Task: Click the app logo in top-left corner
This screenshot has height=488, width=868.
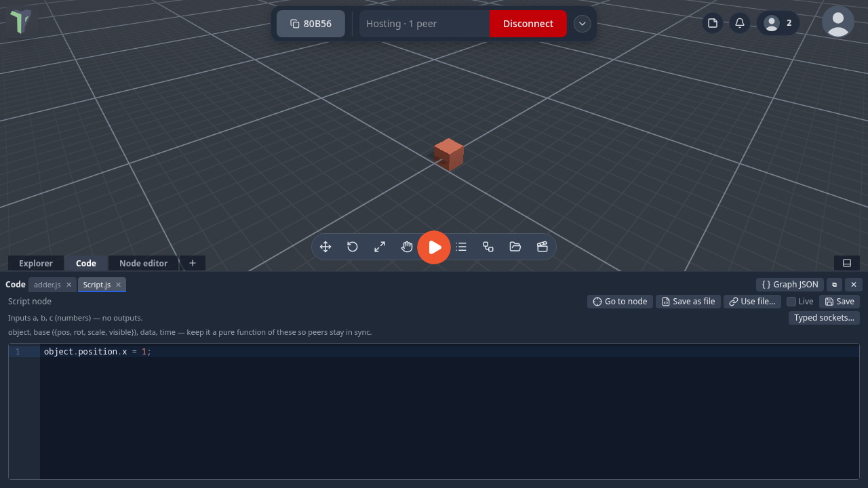Action: tap(20, 22)
